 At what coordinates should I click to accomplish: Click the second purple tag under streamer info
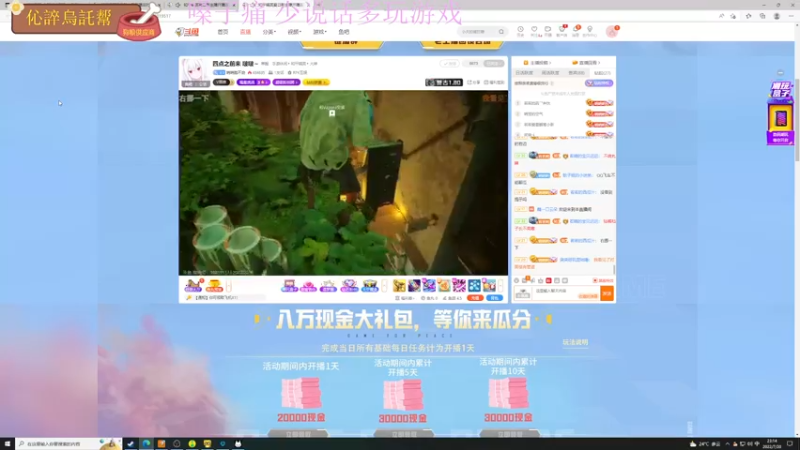coord(286,82)
